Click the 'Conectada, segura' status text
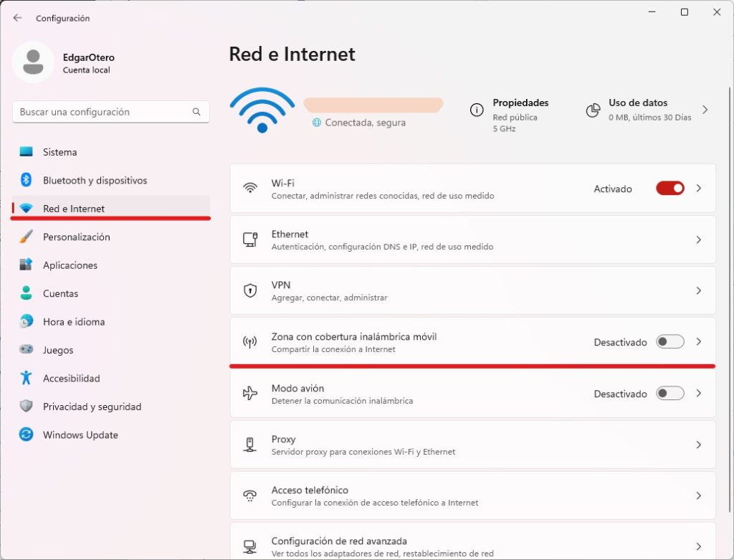 click(365, 123)
